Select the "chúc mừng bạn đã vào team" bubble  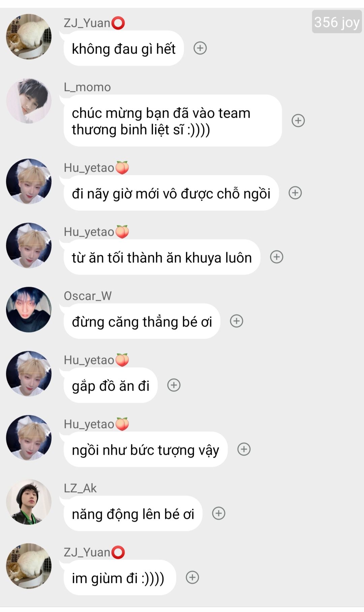[173, 120]
